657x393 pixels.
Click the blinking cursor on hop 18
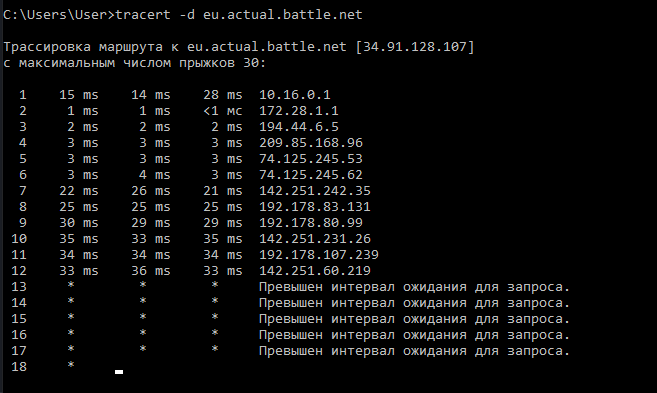tap(119, 372)
